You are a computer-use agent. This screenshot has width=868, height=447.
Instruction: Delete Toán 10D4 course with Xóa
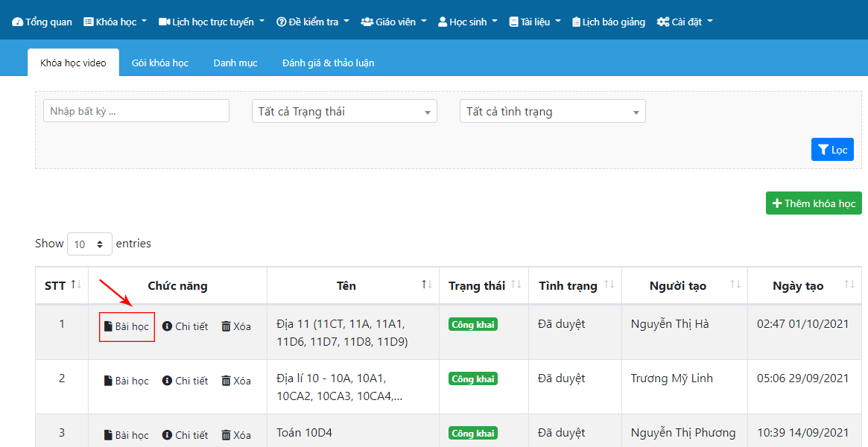[236, 435]
